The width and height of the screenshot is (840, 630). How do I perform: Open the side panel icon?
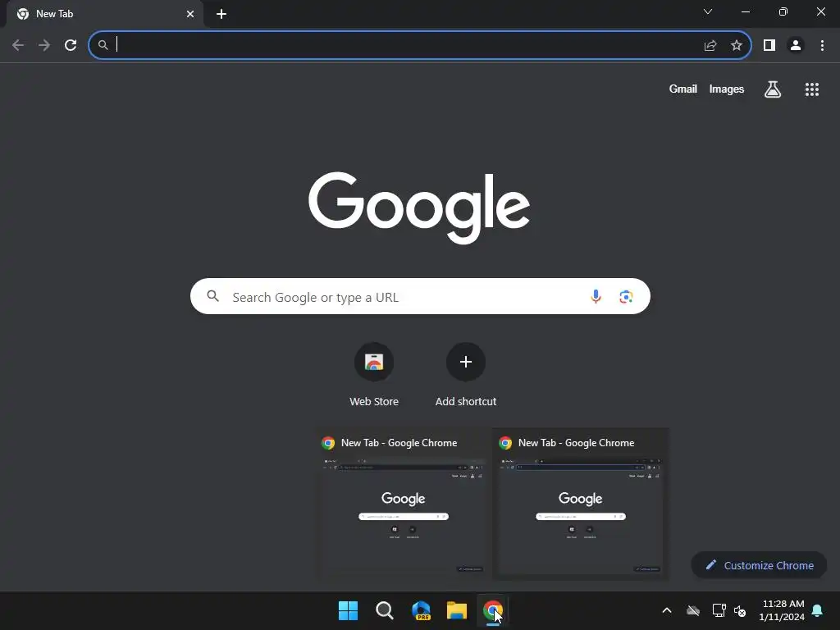pyautogui.click(x=769, y=46)
